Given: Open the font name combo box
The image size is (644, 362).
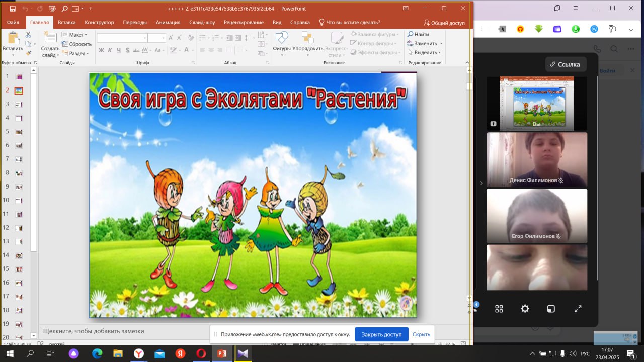Looking at the screenshot, I should click(x=122, y=38).
